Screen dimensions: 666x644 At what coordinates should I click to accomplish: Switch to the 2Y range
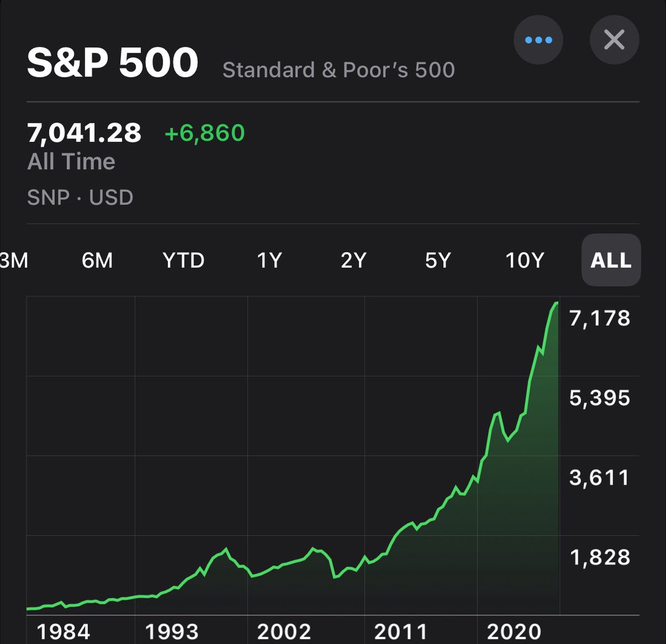[x=354, y=260]
